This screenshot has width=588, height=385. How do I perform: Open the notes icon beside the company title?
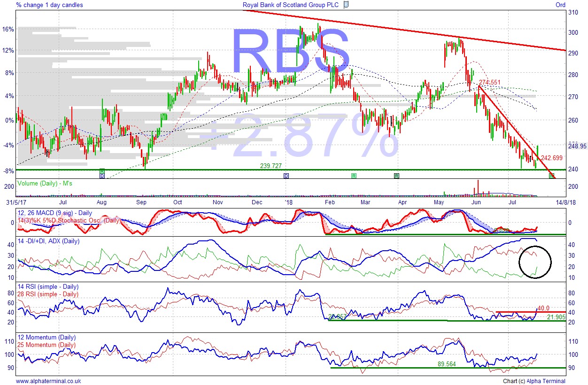346,5
